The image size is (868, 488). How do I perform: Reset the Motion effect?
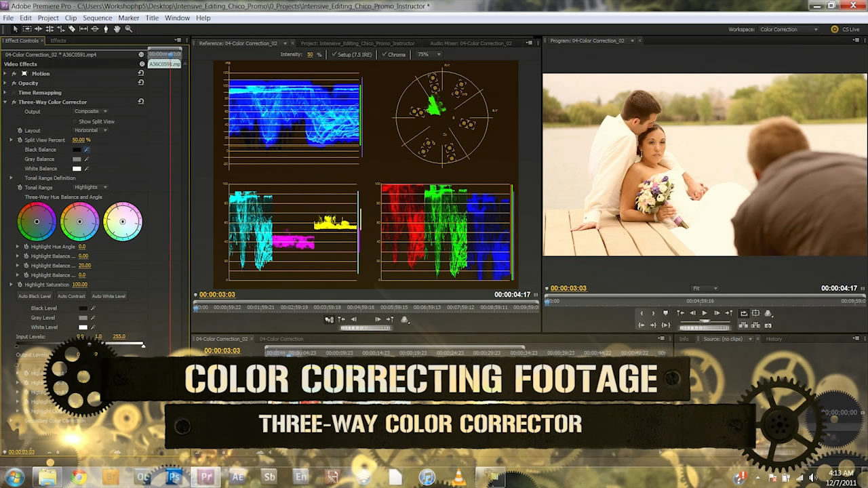tap(140, 73)
